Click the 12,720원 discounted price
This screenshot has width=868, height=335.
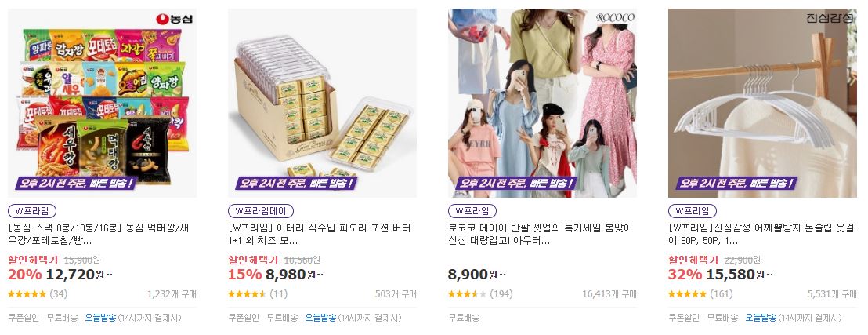79,275
